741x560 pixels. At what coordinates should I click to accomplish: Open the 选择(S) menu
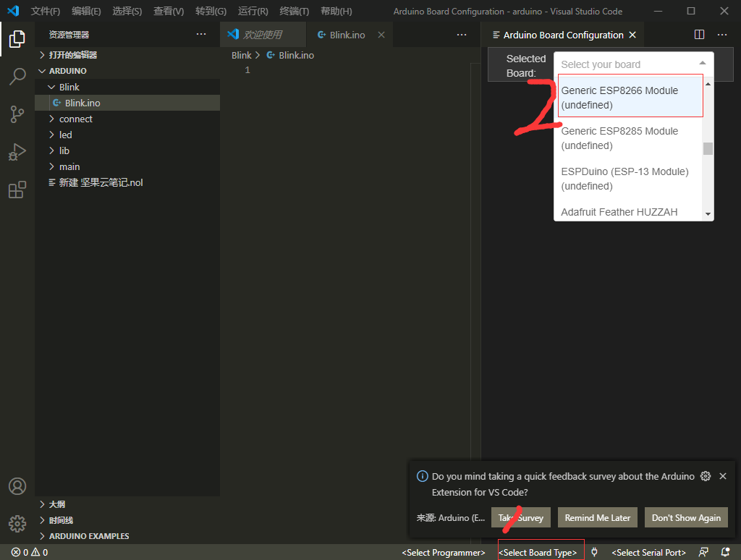tap(127, 11)
